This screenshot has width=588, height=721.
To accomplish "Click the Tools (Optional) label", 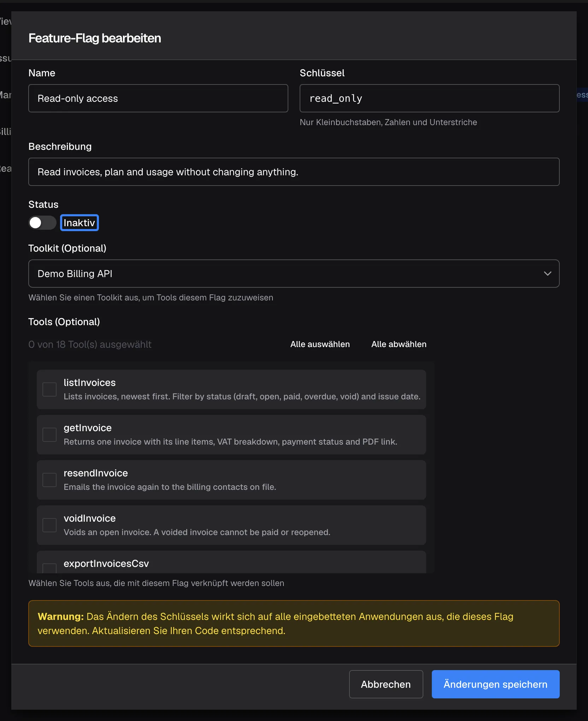I will [64, 322].
